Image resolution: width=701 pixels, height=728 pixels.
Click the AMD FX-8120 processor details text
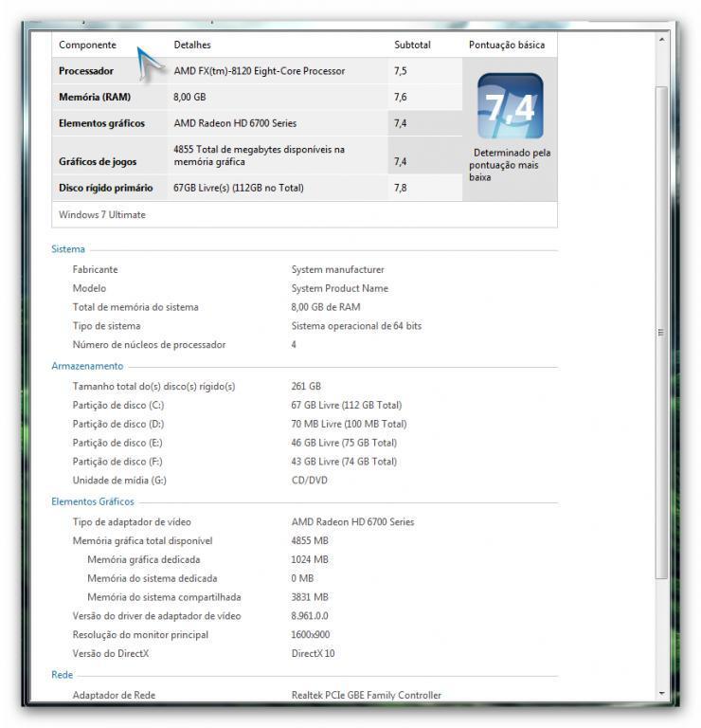[x=260, y=71]
